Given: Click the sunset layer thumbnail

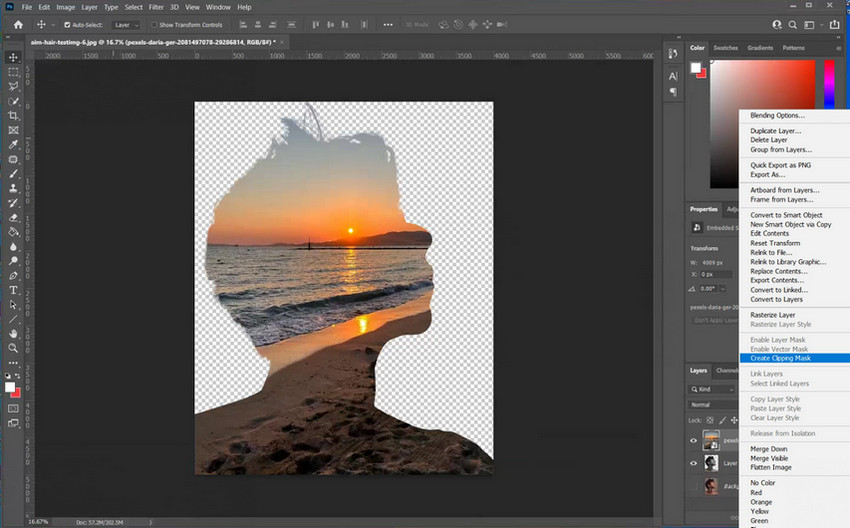Looking at the screenshot, I should point(711,440).
